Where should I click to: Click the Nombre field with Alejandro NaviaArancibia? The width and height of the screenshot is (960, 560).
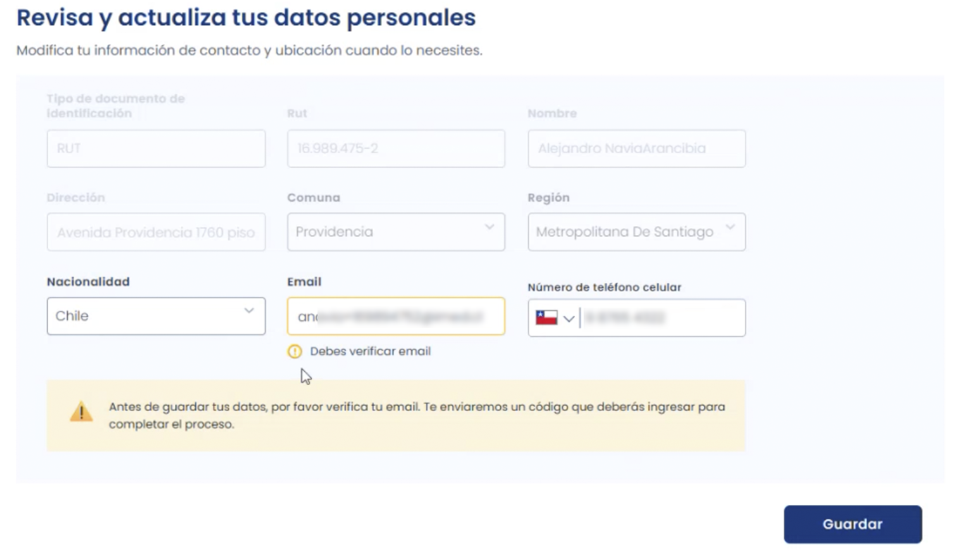pyautogui.click(x=636, y=148)
